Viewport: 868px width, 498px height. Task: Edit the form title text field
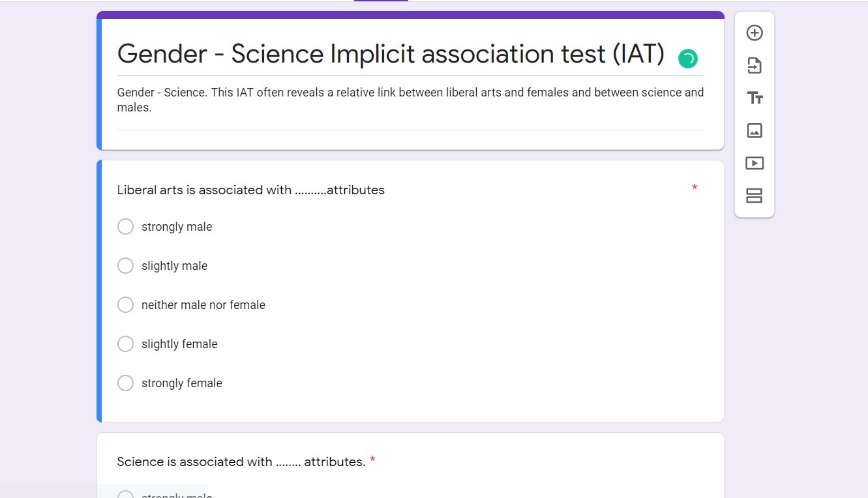[x=390, y=54]
